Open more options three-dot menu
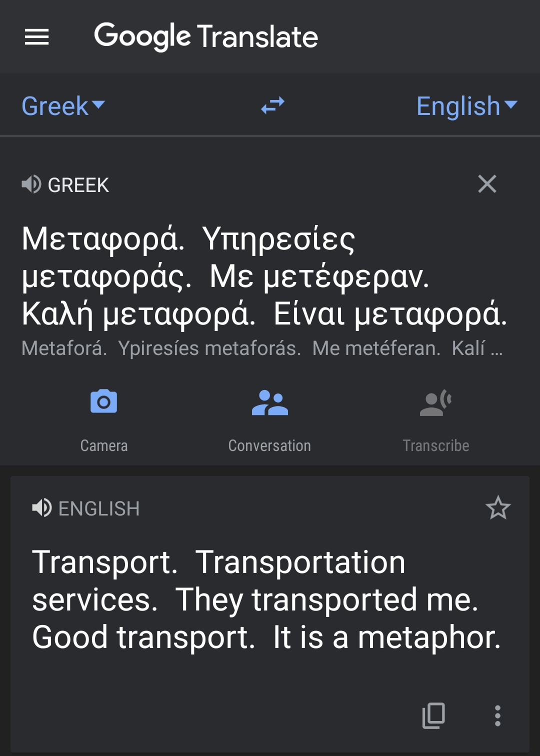The image size is (540, 756). point(497,715)
